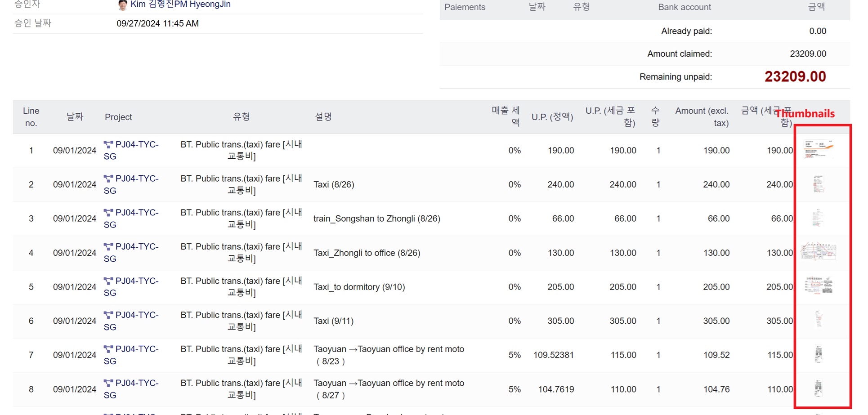868x415 pixels.
Task: Open the Kim HyeongJin approver link
Action: (180, 4)
